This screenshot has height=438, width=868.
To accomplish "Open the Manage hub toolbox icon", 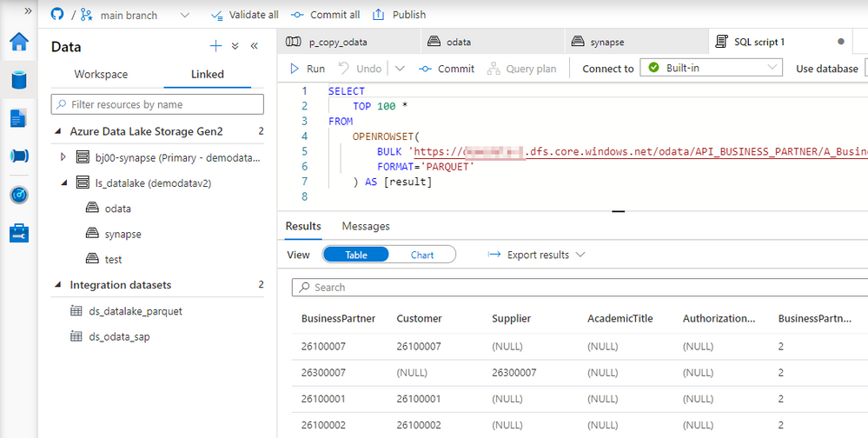I will (x=19, y=233).
